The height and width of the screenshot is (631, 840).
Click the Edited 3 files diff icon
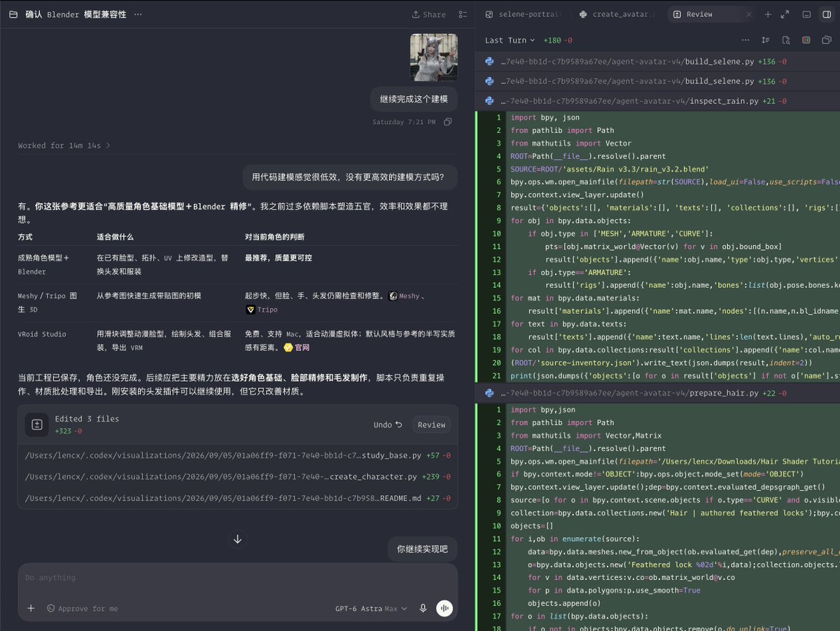(x=36, y=424)
